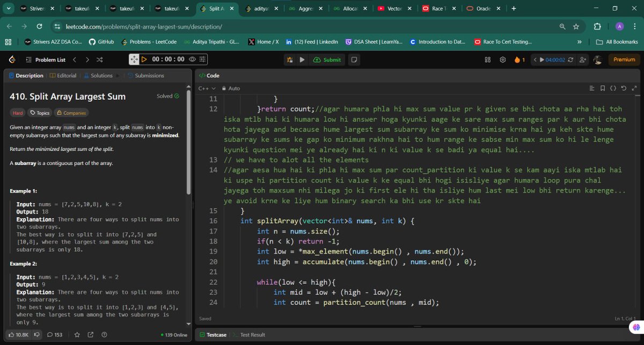The height and width of the screenshot is (345, 644).
Task: Share the problem with external link icon
Action: coord(91,335)
